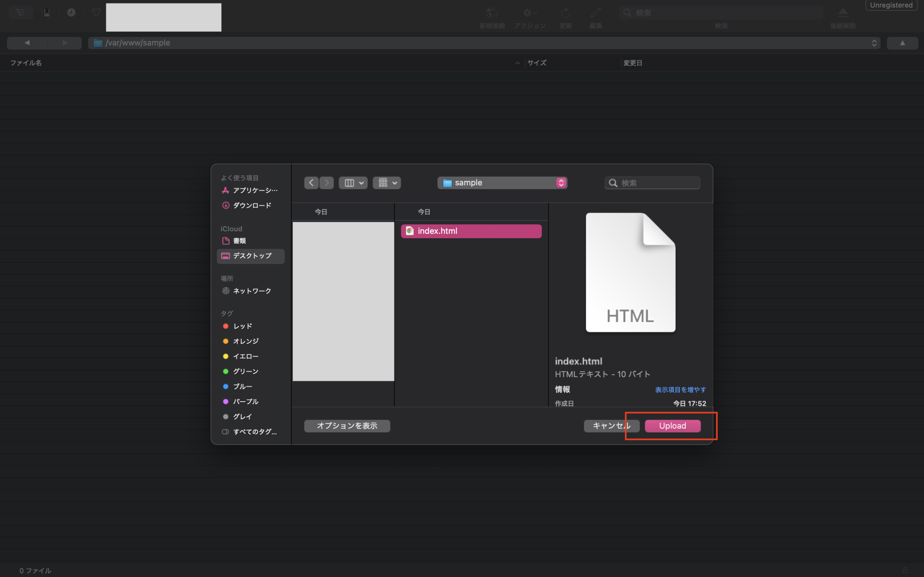Open アプリケーション in the sidebar

[x=250, y=190]
